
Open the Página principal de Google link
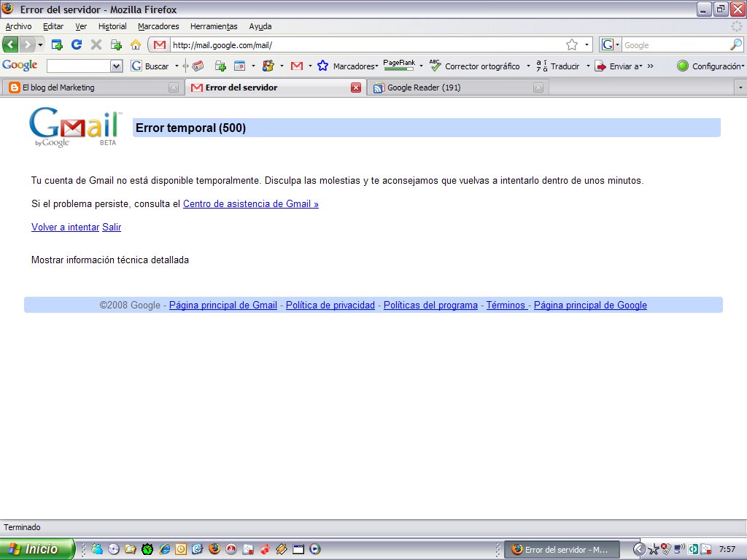tap(590, 306)
